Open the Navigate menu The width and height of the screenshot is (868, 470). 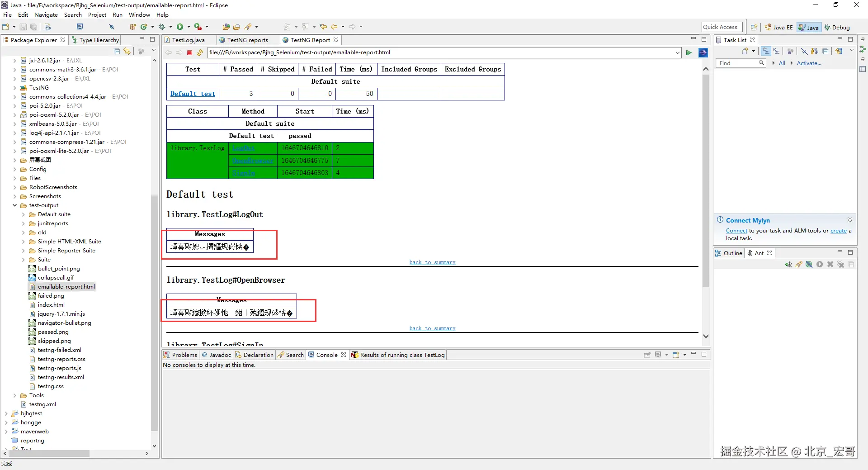46,15
